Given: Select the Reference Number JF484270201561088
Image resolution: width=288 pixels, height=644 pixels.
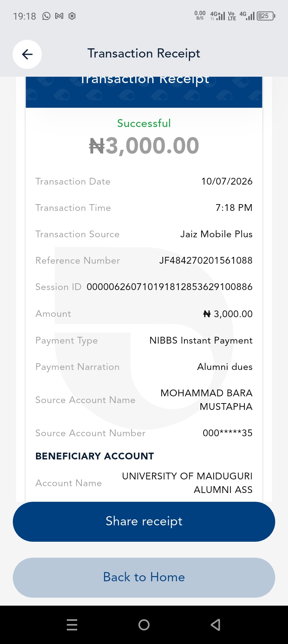Looking at the screenshot, I should coord(206,260).
